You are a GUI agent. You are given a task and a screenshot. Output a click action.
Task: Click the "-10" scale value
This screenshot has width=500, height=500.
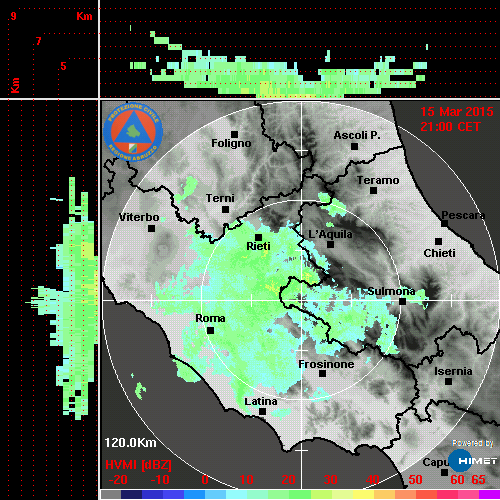tap(160, 480)
